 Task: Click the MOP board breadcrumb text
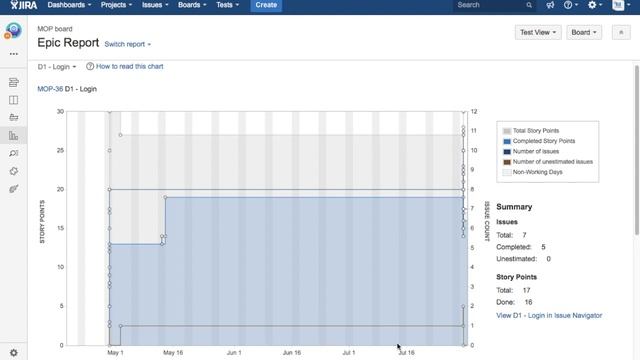pyautogui.click(x=55, y=29)
